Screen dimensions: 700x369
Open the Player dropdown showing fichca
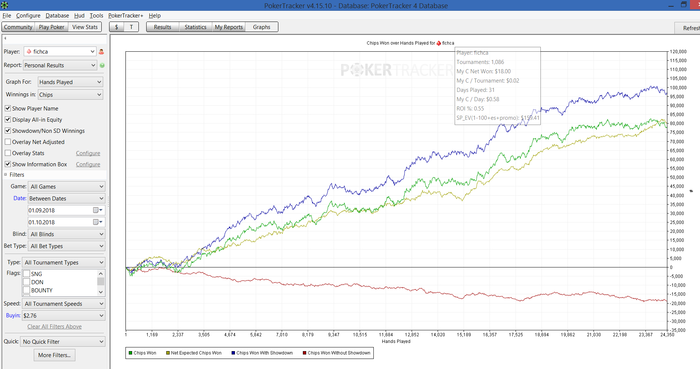click(x=60, y=52)
